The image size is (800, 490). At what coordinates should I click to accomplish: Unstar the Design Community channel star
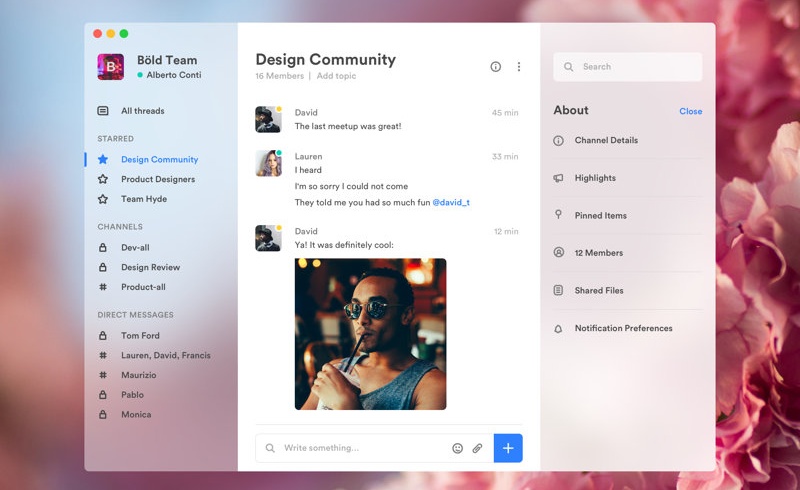tap(103, 159)
